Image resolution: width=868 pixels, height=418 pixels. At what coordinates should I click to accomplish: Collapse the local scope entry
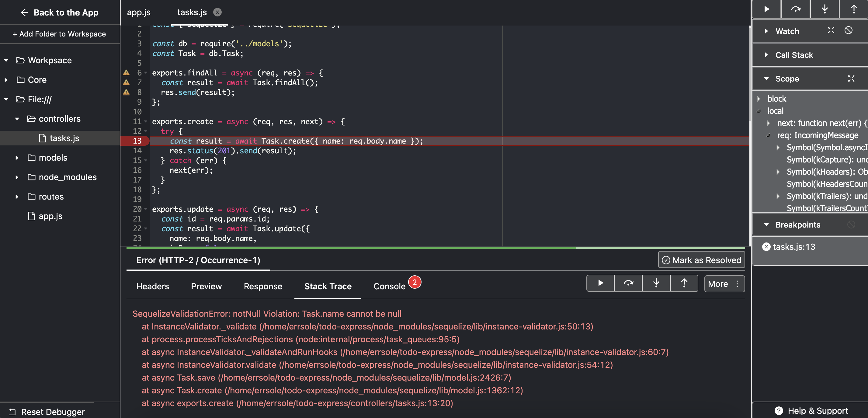pyautogui.click(x=759, y=111)
